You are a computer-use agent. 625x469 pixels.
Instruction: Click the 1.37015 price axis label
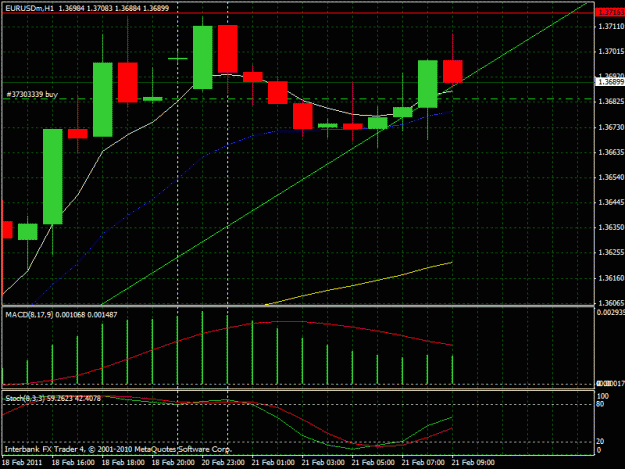pos(611,51)
